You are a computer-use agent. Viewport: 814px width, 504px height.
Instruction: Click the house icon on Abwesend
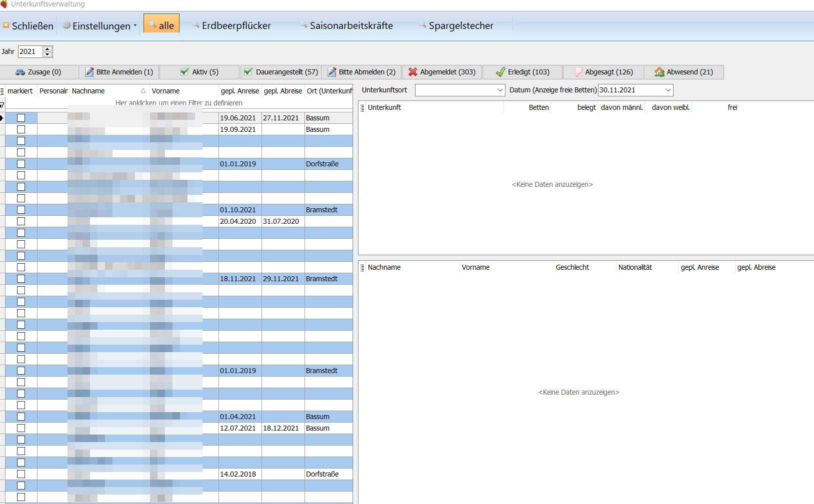pos(659,72)
